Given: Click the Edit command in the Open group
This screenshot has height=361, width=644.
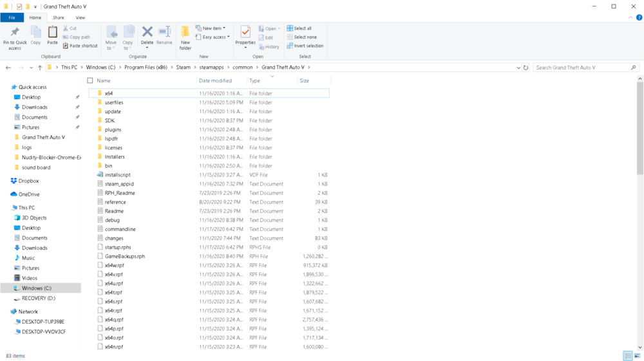Looking at the screenshot, I should pos(266,38).
